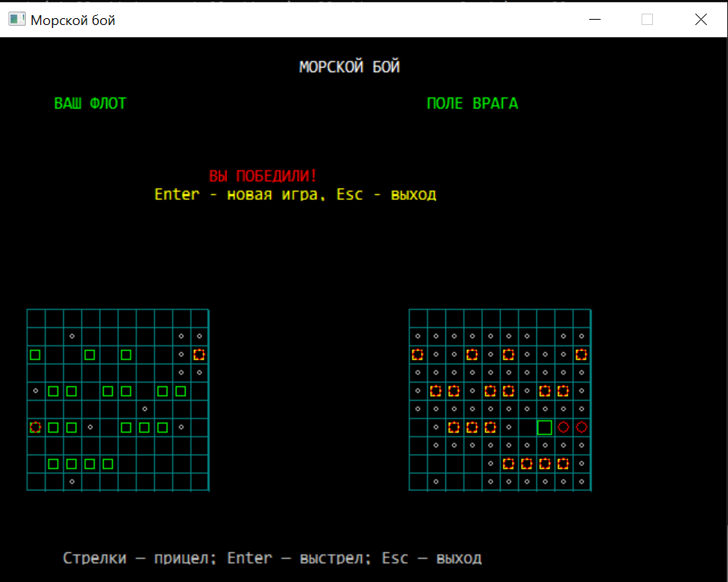This screenshot has width=728, height=582.
Task: Click the red circle right of the green cursor
Action: [x=563, y=427]
